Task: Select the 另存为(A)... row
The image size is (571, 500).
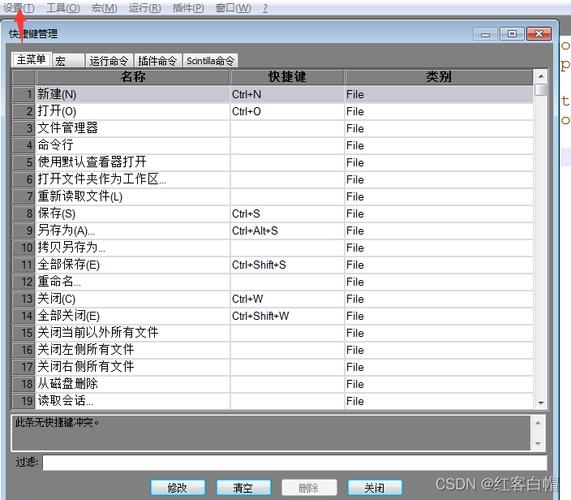Action: [x=273, y=231]
